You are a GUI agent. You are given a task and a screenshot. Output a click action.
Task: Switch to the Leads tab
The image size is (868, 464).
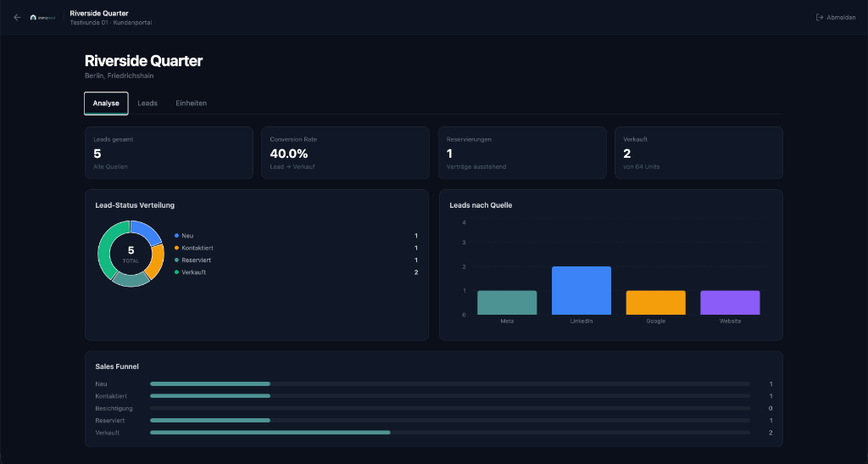(x=147, y=103)
